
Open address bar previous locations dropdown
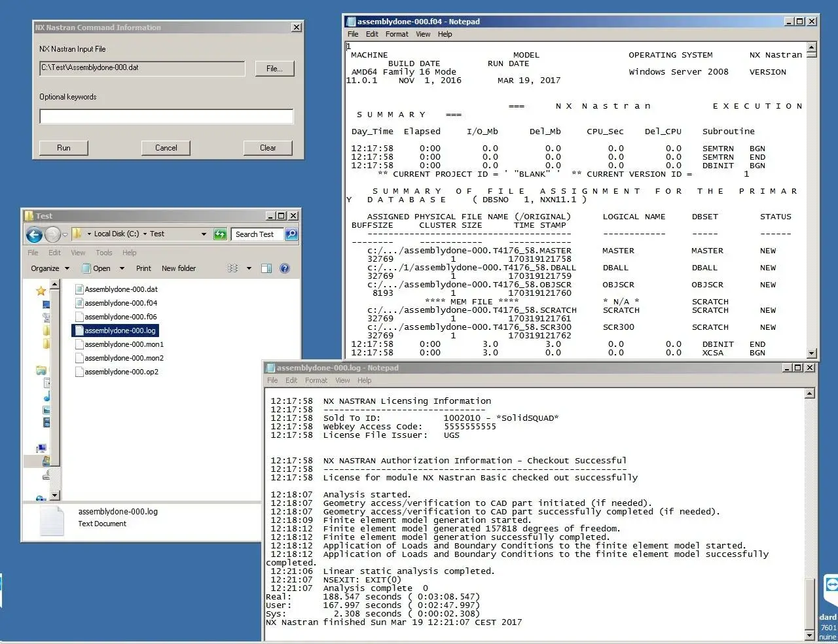pos(204,234)
